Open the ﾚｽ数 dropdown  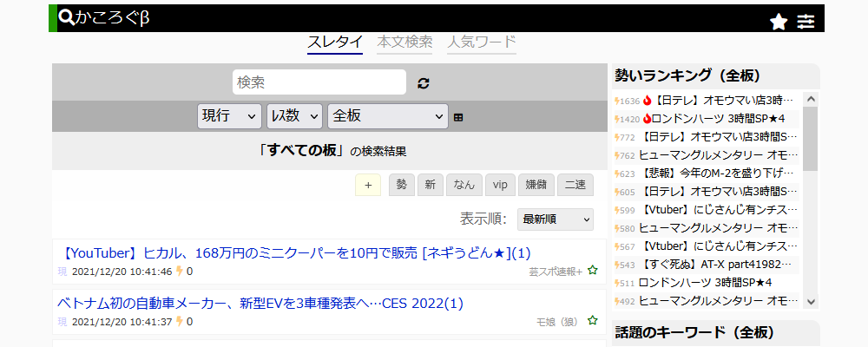[x=294, y=116]
